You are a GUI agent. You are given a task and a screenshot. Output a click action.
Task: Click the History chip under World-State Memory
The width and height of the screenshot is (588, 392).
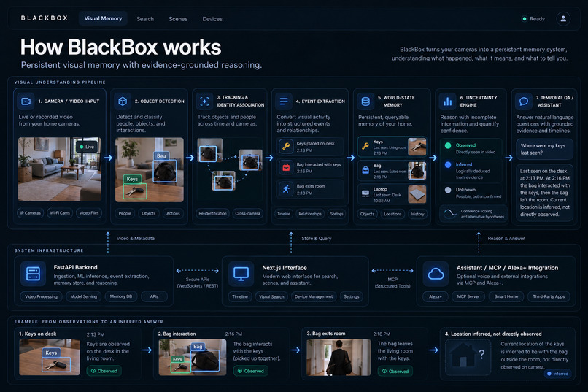tap(417, 214)
